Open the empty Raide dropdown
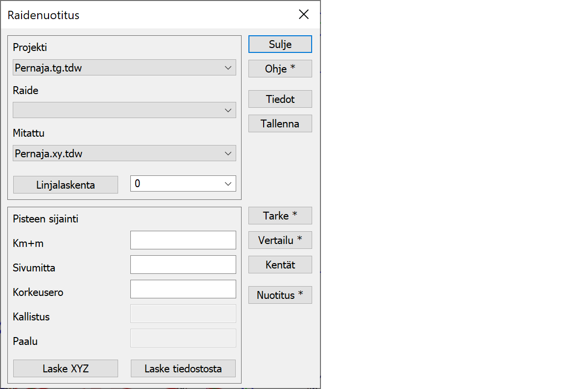This screenshot has width=588, height=389. coord(124,110)
